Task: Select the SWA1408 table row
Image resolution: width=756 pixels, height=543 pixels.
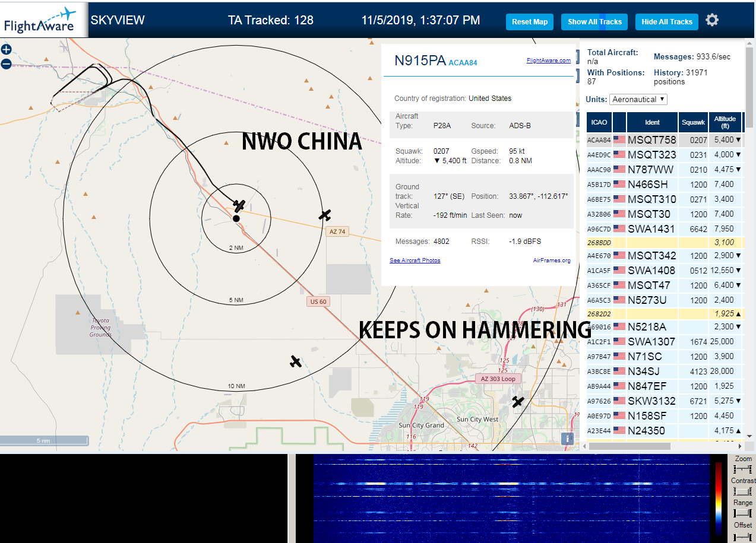Action: tap(665, 271)
